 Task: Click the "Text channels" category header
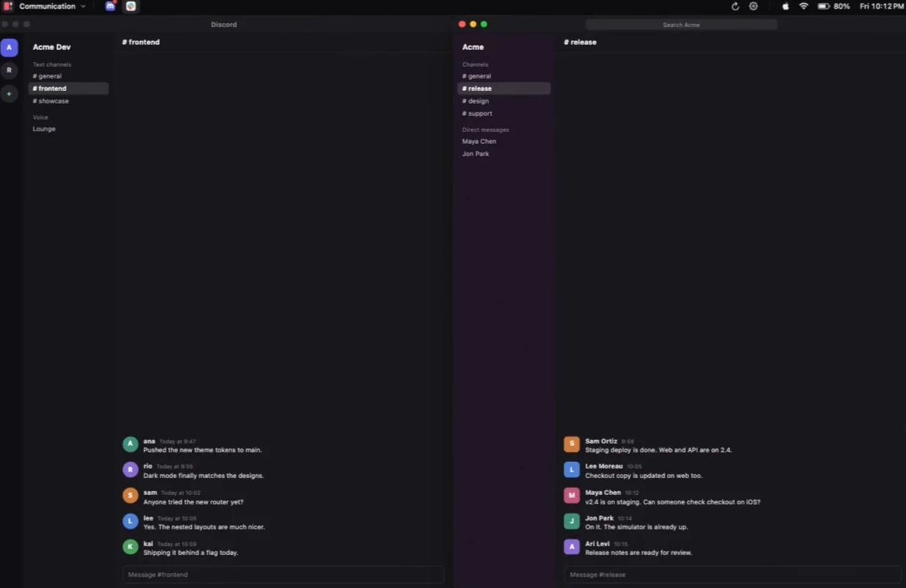click(52, 65)
